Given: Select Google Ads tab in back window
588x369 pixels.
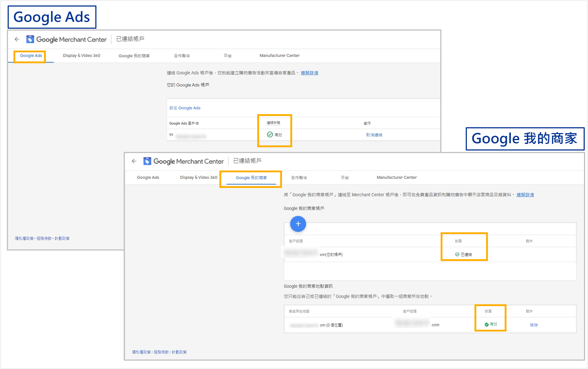Looking at the screenshot, I should pyautogui.click(x=31, y=56).
